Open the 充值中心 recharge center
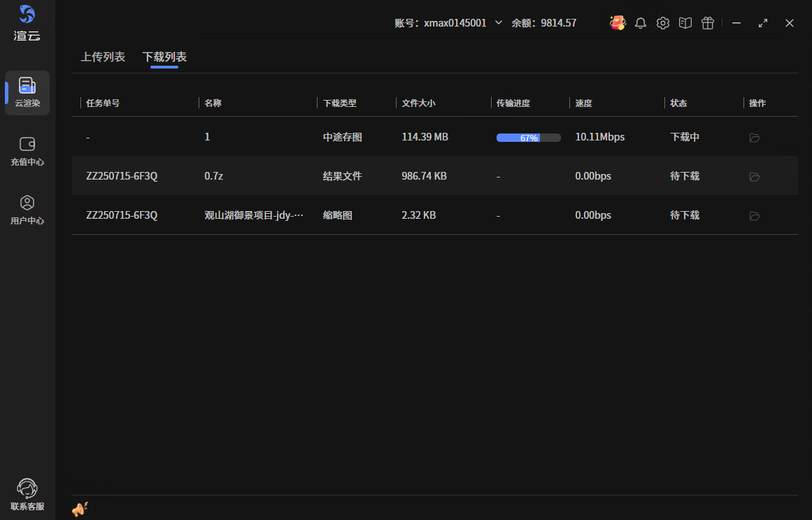 coord(27,151)
